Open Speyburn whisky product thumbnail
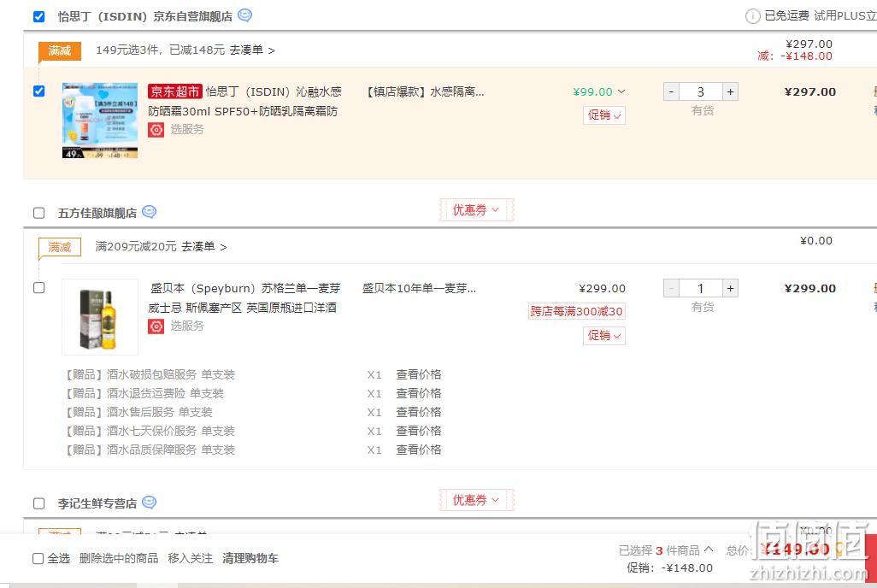The width and height of the screenshot is (877, 588). (99, 317)
